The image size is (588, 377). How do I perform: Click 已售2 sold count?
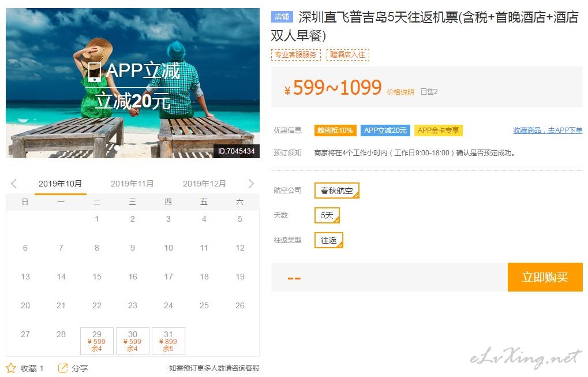(x=429, y=92)
